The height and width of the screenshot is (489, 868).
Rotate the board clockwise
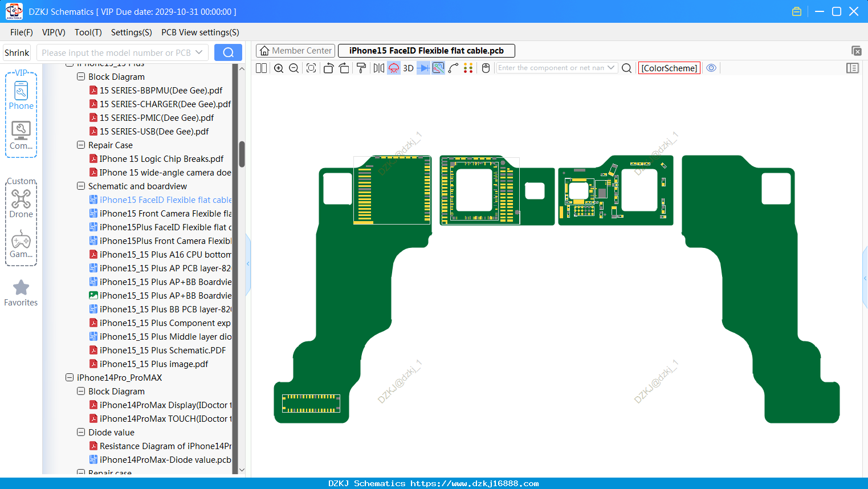tap(344, 68)
